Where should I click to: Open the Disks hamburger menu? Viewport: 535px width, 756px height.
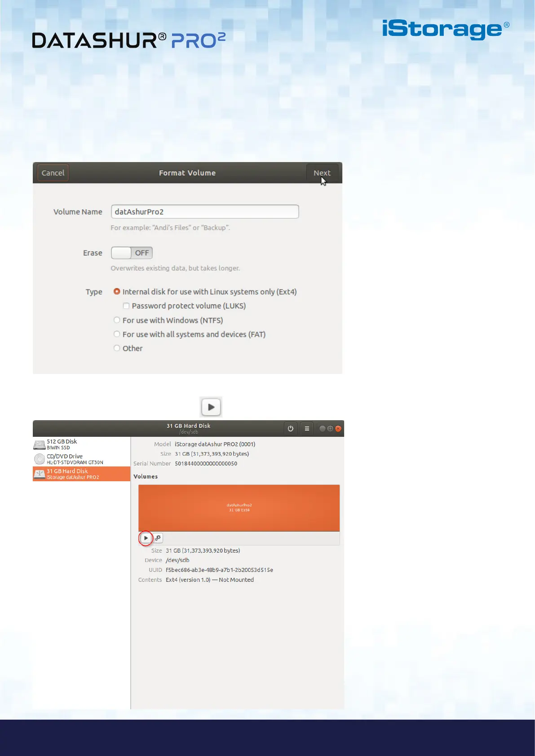307,428
